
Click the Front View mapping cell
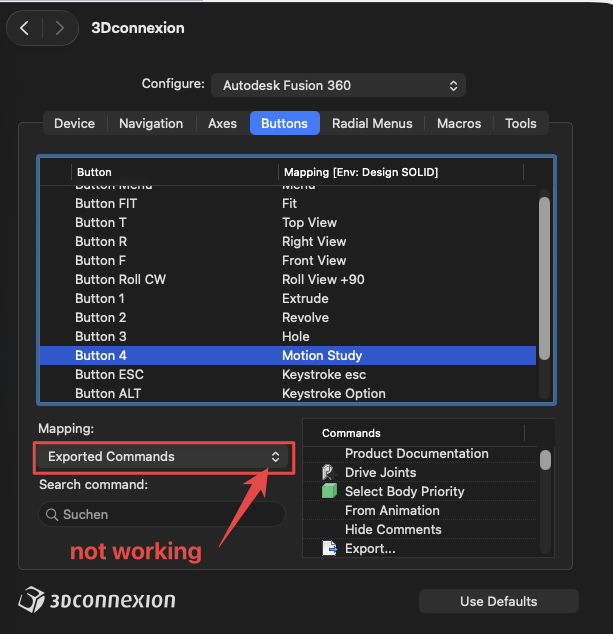point(314,260)
